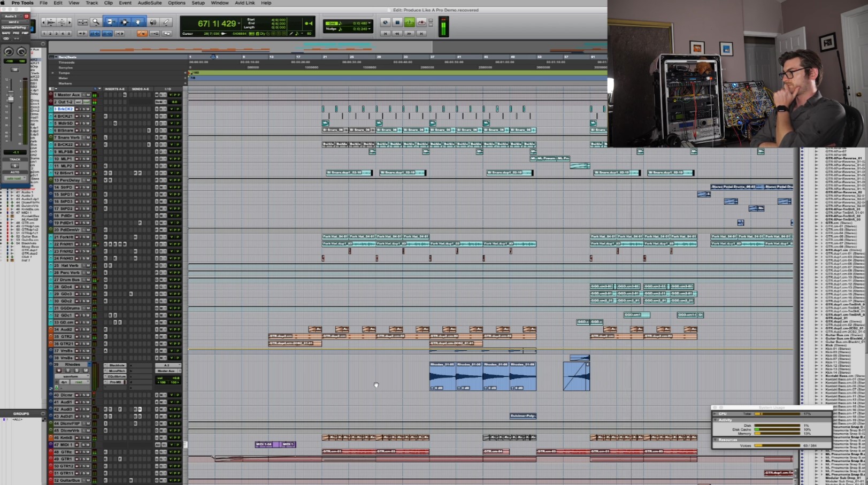
Task: Select the Trim tool
Action: [x=110, y=22]
